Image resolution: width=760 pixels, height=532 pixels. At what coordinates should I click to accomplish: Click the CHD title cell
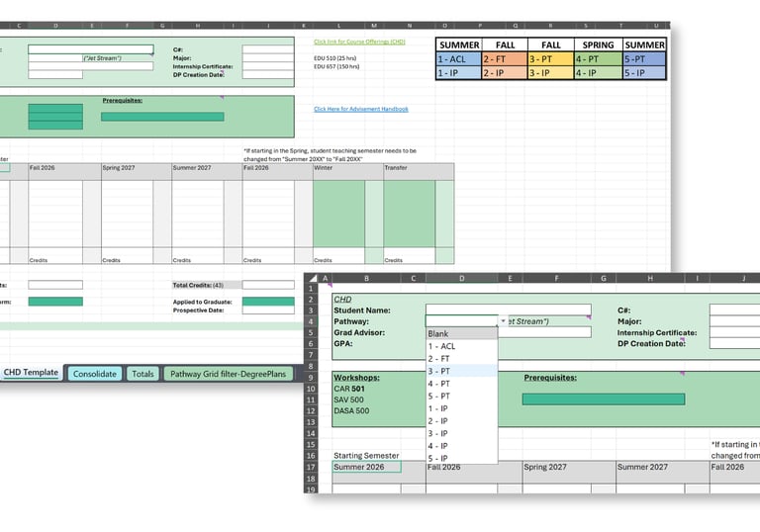click(x=342, y=300)
